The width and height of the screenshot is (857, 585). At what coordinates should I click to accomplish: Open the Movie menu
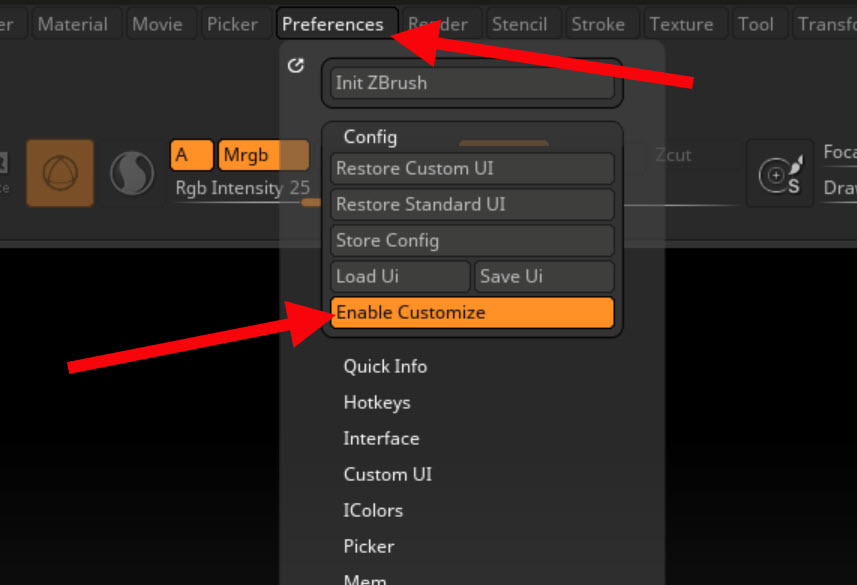pos(161,24)
